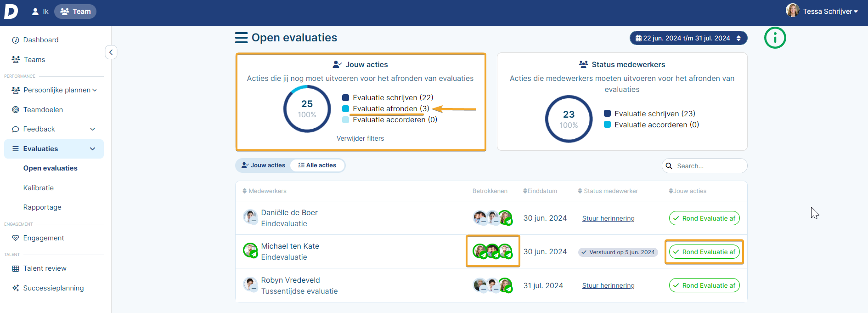Click the Feedback speech bubble icon
Viewport: 868px width, 313px height.
pos(16,129)
